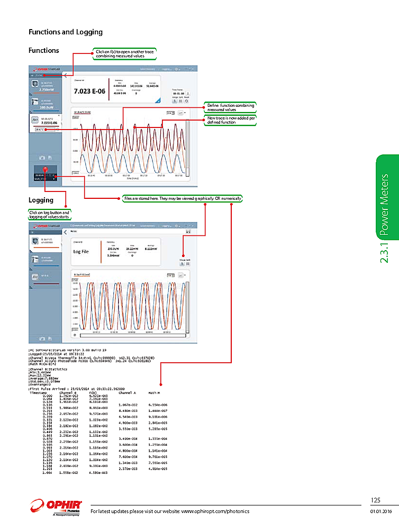
Task: Click the Notes save icon in lower window
Action: 187,231
